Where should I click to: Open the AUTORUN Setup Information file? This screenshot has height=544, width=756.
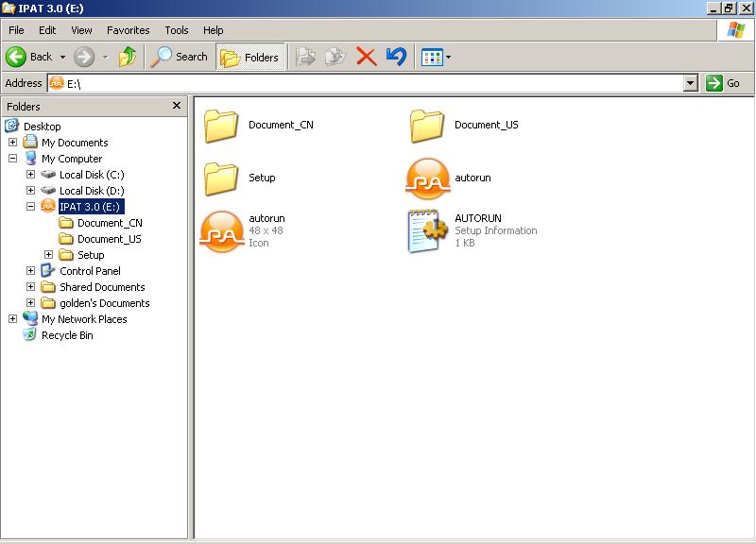[427, 231]
